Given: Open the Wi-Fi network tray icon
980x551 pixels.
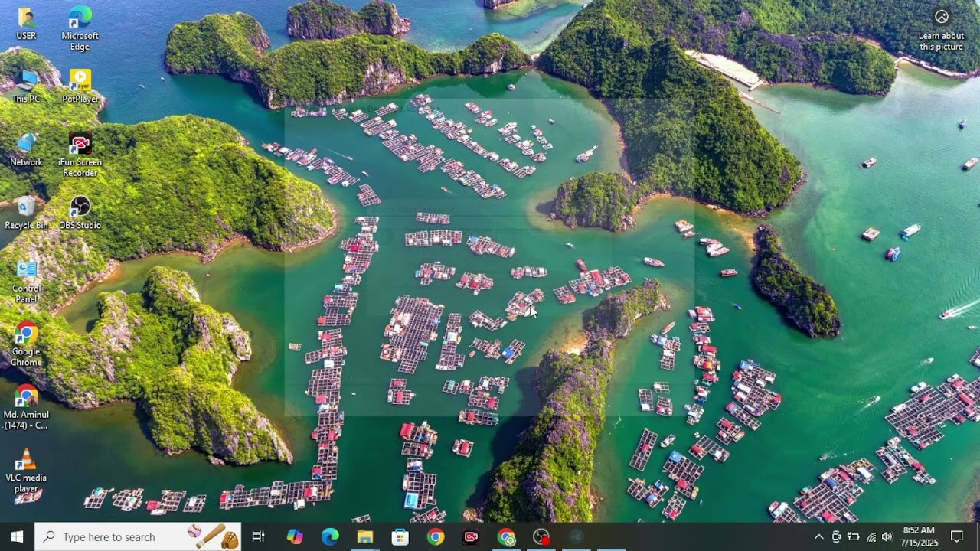Looking at the screenshot, I should point(871,537).
